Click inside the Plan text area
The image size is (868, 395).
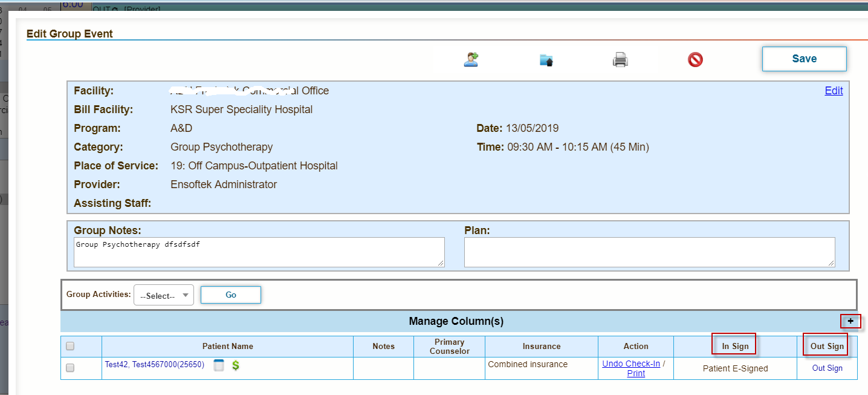(x=649, y=252)
